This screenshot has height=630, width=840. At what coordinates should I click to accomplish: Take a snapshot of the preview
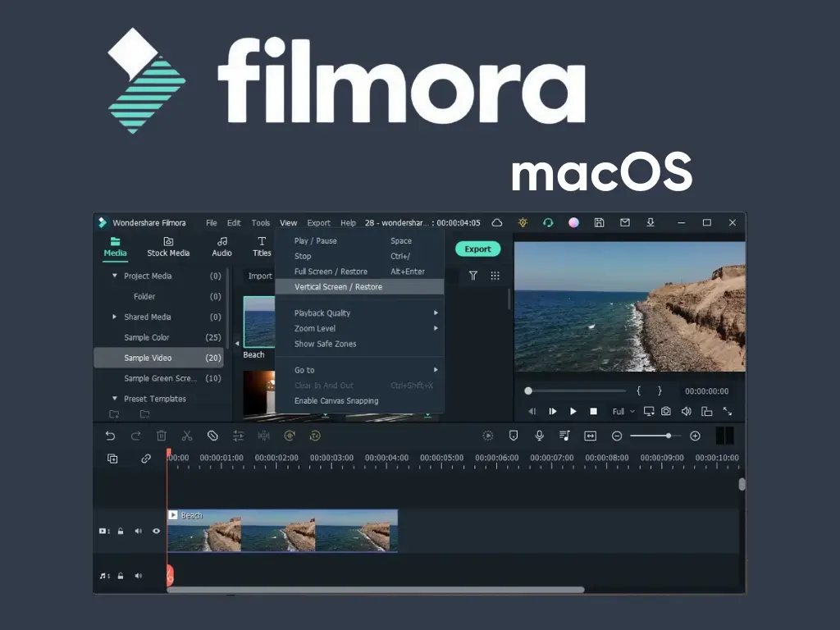[666, 411]
